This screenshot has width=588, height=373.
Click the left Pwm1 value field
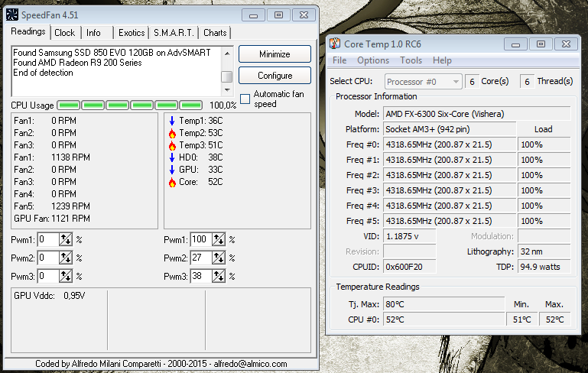(48, 239)
